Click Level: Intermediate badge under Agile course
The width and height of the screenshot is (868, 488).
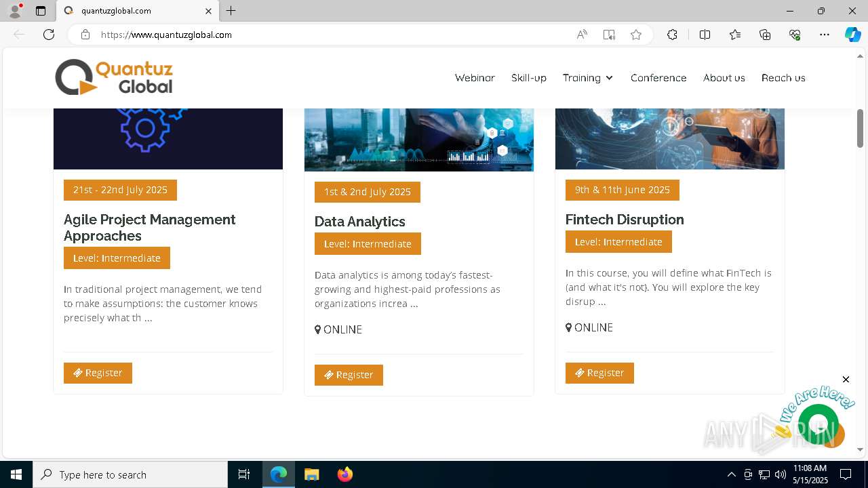117,258
